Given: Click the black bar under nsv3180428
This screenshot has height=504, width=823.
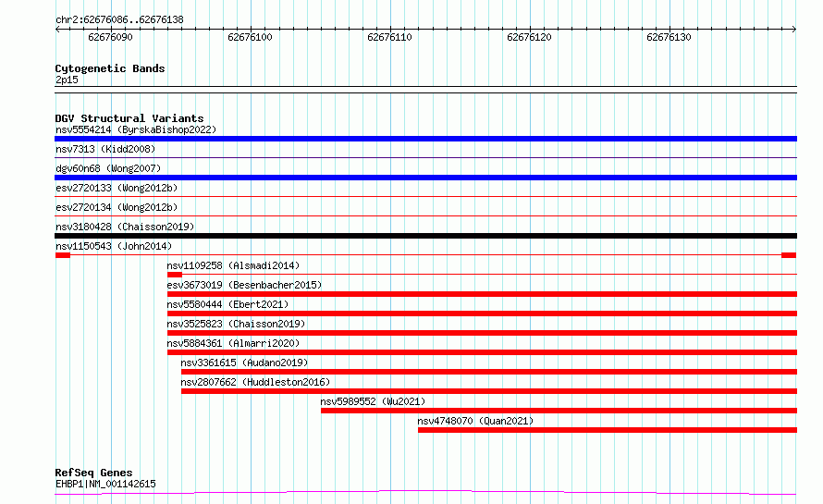Looking at the screenshot, I should (425, 236).
